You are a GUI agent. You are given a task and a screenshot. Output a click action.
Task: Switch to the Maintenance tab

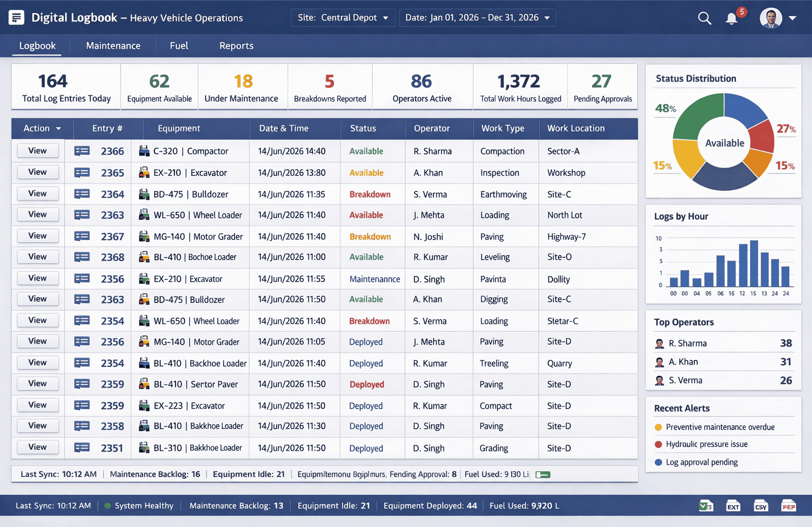pos(113,45)
